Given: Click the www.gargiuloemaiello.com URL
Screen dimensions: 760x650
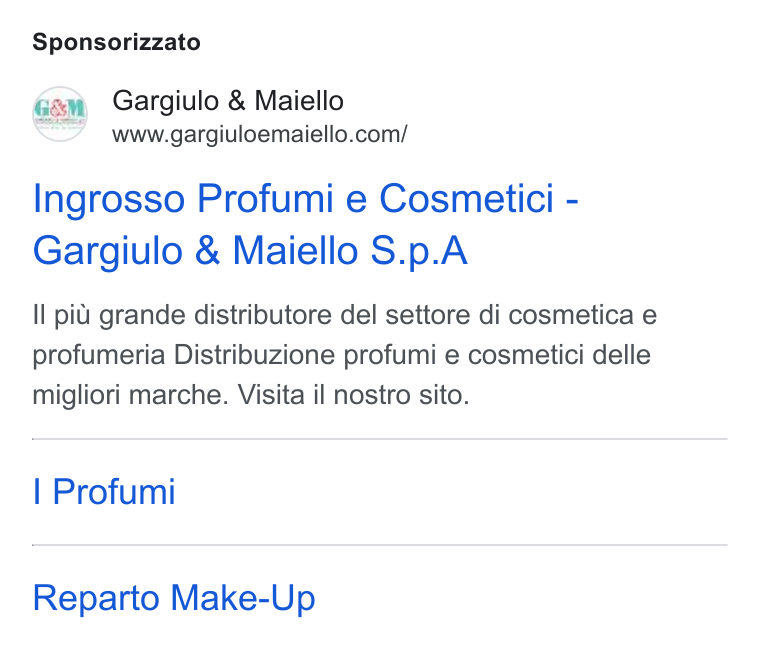Looking at the screenshot, I should pyautogui.click(x=260, y=134).
